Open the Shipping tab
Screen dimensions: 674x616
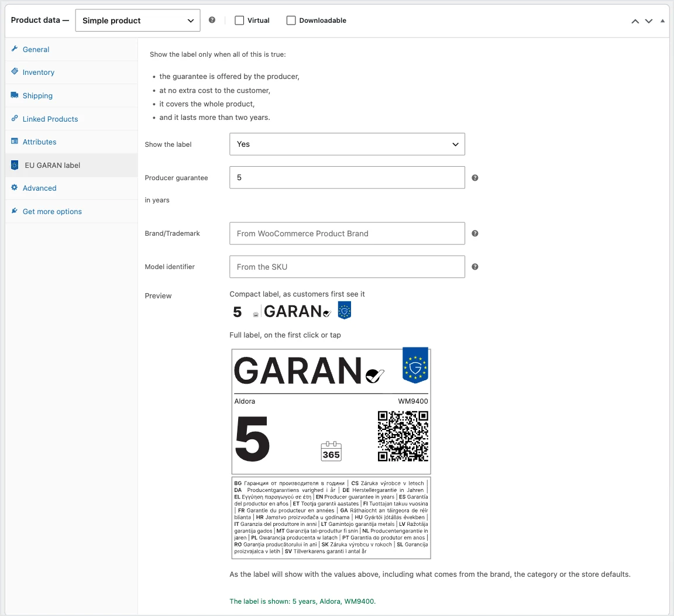point(71,95)
